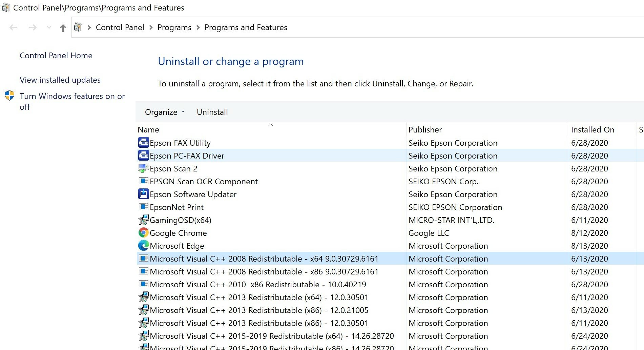The height and width of the screenshot is (350, 644).
Task: Go up one level with the Up arrow
Action: pyautogui.click(x=63, y=28)
